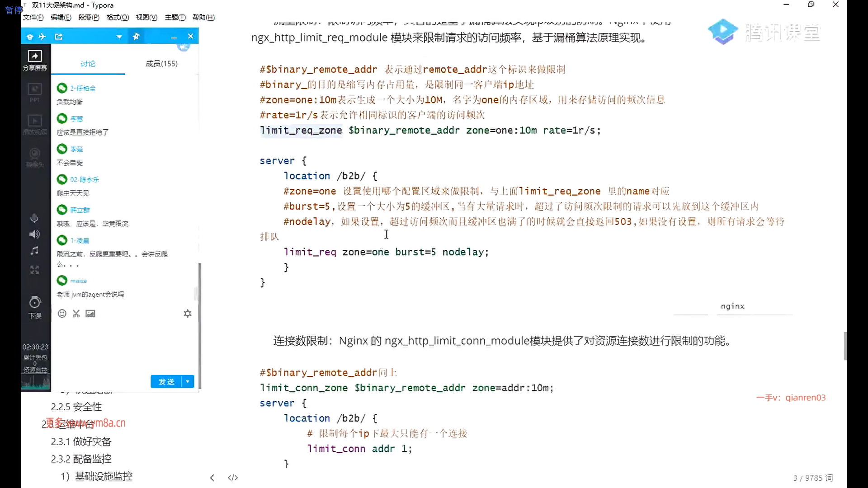Open the emoji picker in chat
The height and width of the screenshot is (488, 868).
(x=62, y=314)
